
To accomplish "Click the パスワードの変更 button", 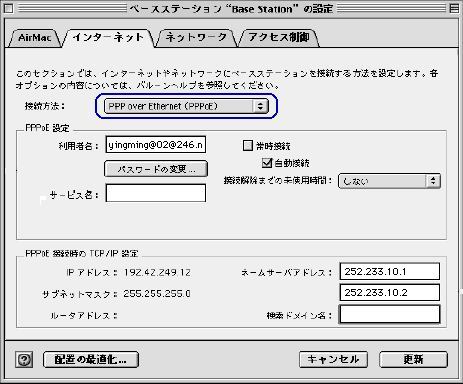I will click(156, 169).
